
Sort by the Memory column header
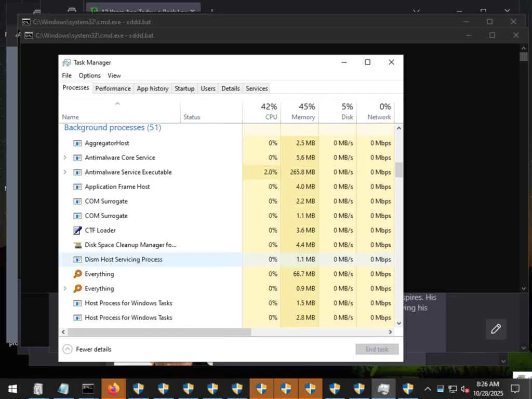300,111
